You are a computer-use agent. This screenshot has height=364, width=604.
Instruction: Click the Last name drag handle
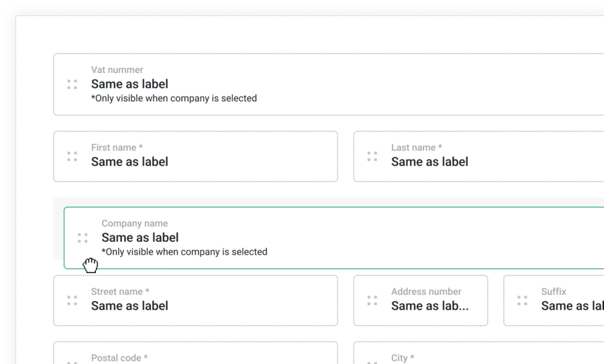[x=372, y=156]
